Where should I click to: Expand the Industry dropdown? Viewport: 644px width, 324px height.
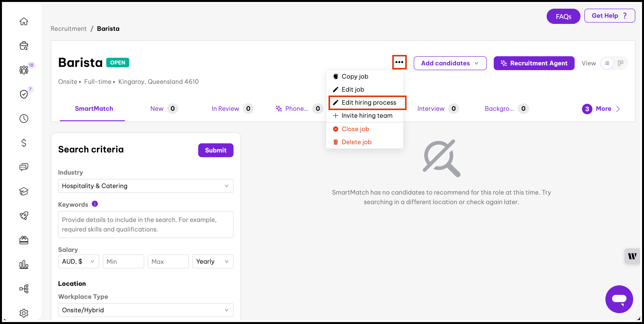pyautogui.click(x=145, y=186)
